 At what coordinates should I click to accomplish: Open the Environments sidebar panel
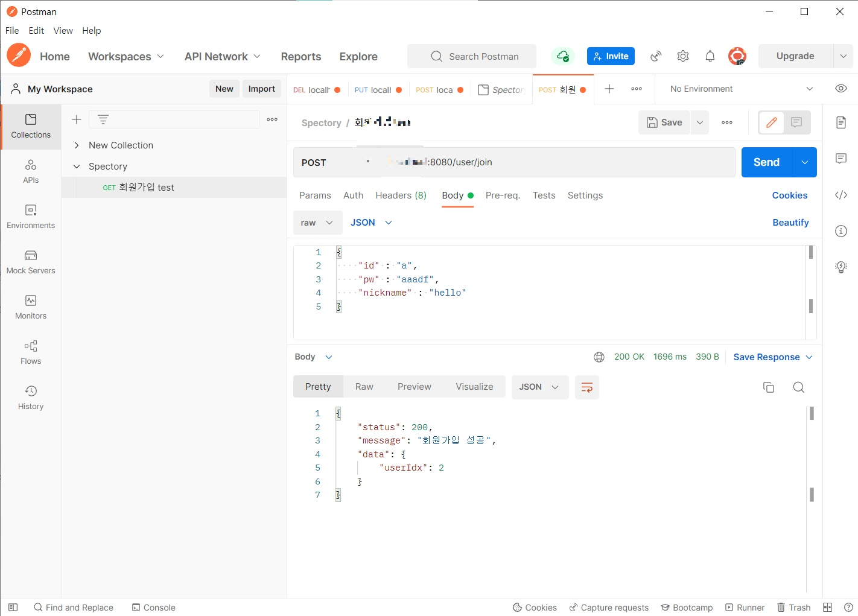(31, 217)
